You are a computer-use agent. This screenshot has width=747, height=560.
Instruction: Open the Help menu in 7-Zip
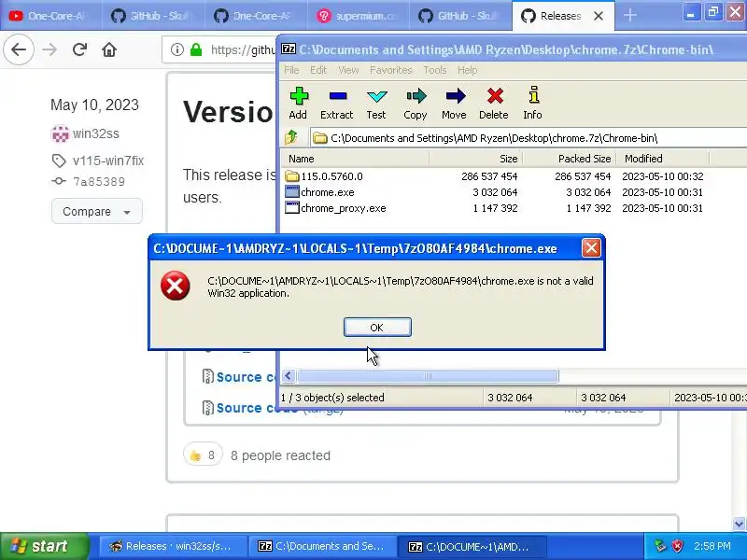pyautogui.click(x=468, y=70)
